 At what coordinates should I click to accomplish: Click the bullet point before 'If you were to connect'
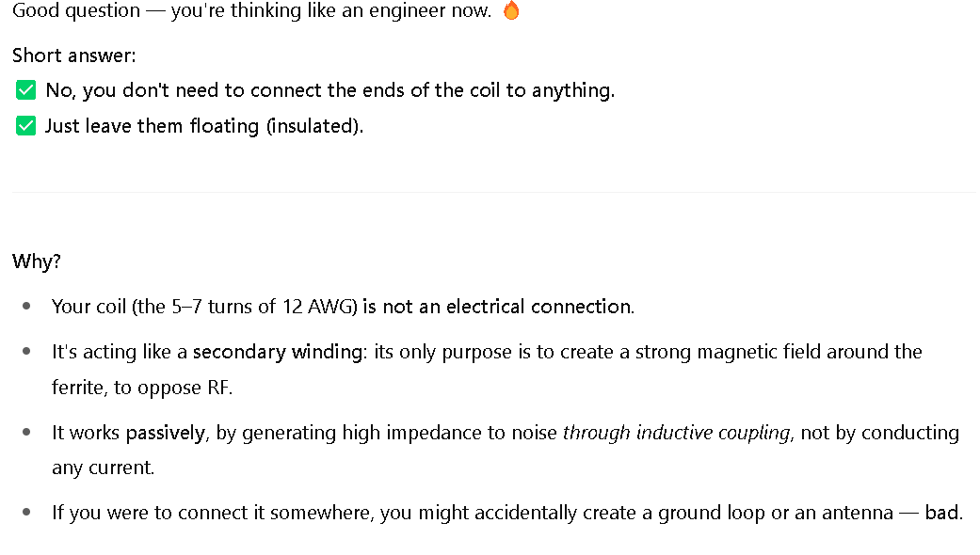(x=26, y=512)
